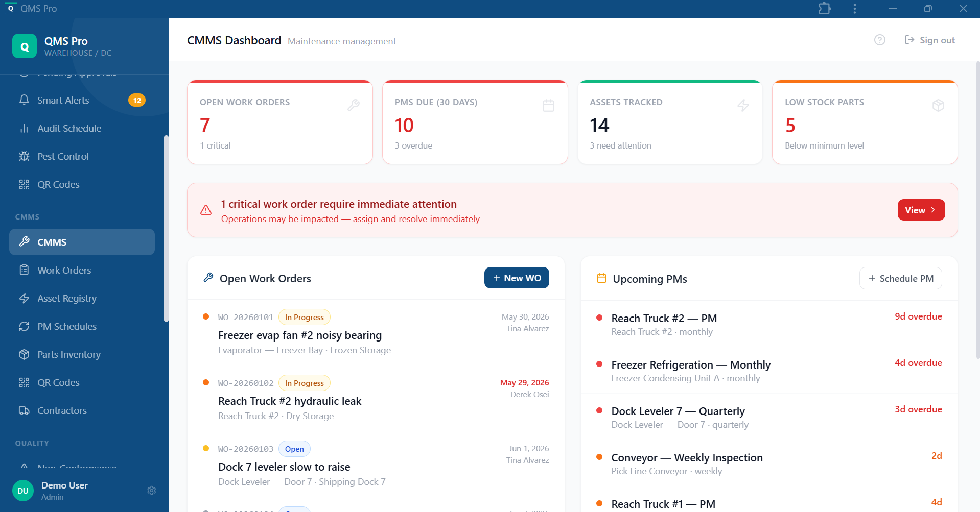Click Sign out

point(929,40)
